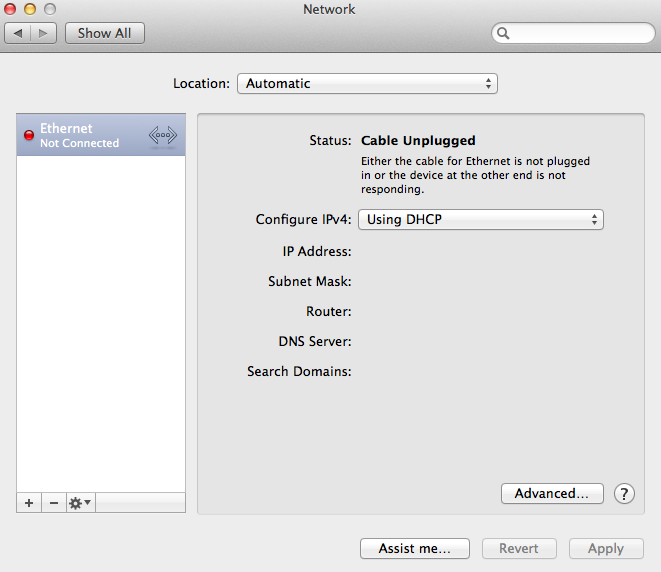The width and height of the screenshot is (661, 572).
Task: Minimize the Network window with yellow button
Action: [30, 9]
